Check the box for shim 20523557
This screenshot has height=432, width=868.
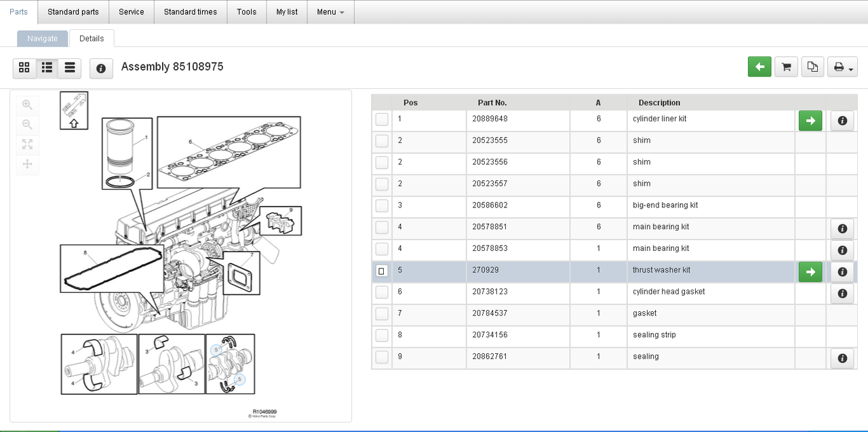click(x=382, y=184)
